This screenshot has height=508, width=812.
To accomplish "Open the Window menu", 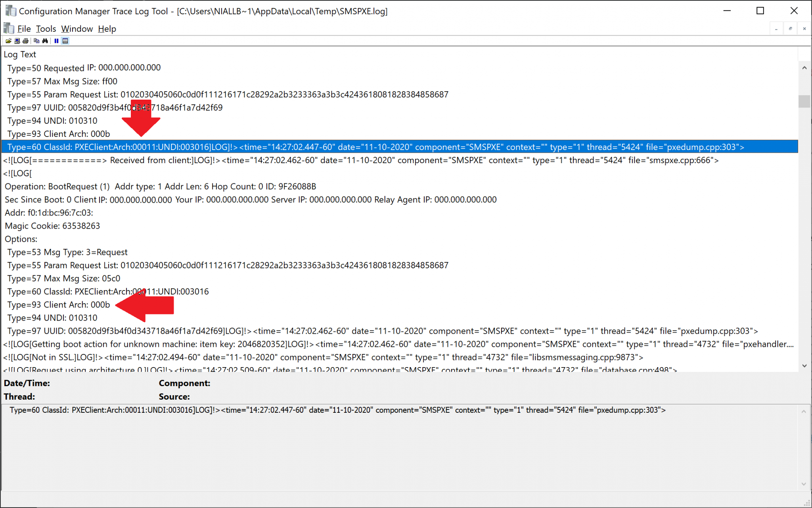I will pos(77,28).
